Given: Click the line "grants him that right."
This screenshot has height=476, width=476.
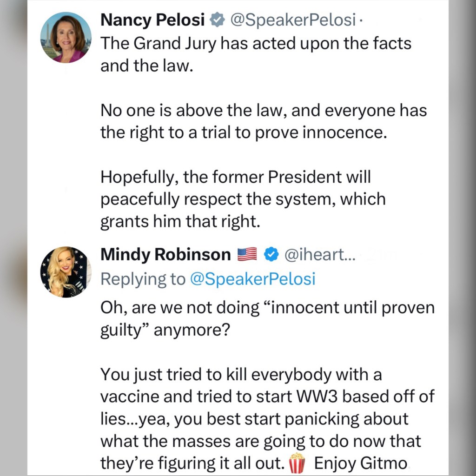Looking at the screenshot, I should tap(180, 221).
